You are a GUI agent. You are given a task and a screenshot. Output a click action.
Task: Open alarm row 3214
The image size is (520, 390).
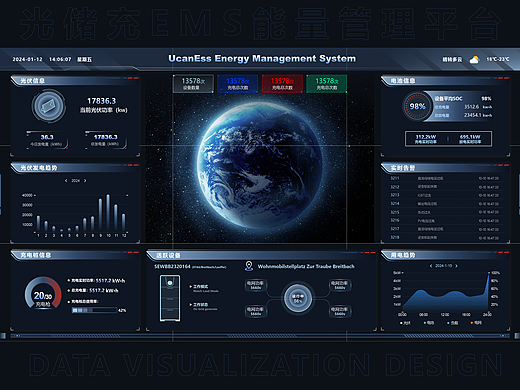point(445,204)
